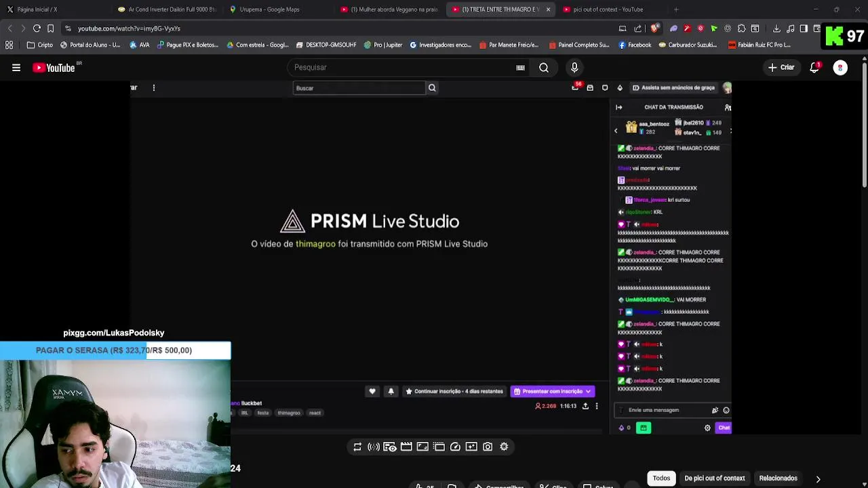Open the media control music note icon
The image size is (868, 488).
point(790,28)
